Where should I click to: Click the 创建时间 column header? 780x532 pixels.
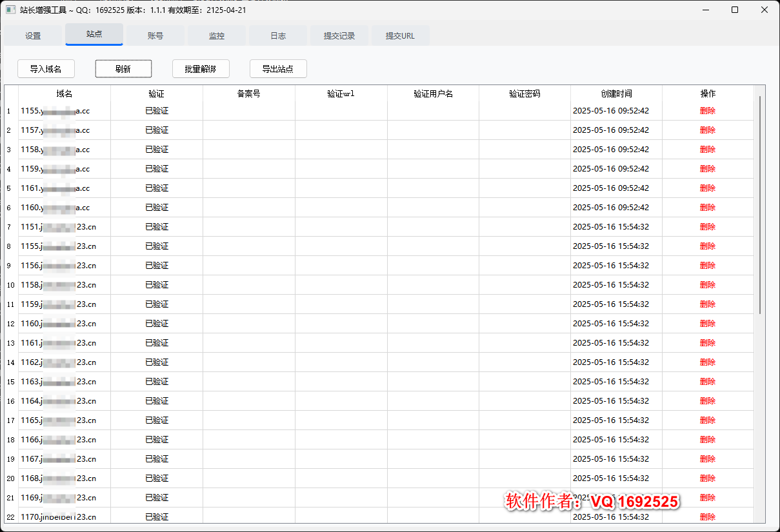click(616, 94)
